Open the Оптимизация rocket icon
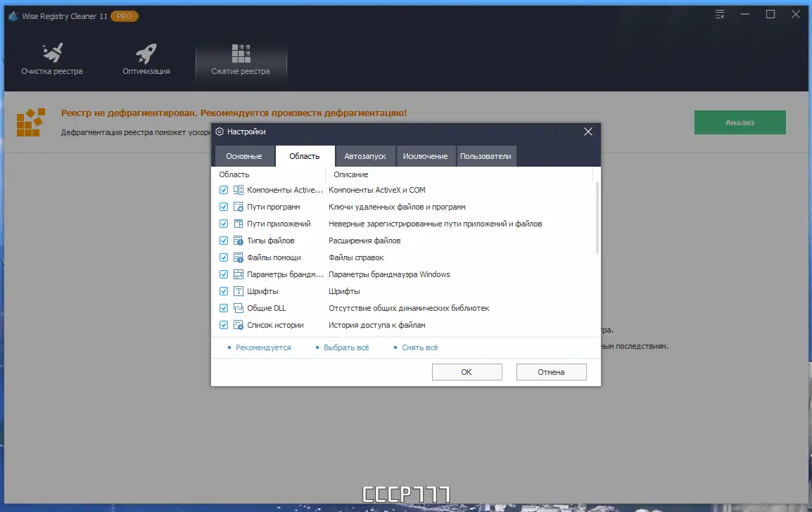Screen dimensions: 812x512 click(x=146, y=53)
